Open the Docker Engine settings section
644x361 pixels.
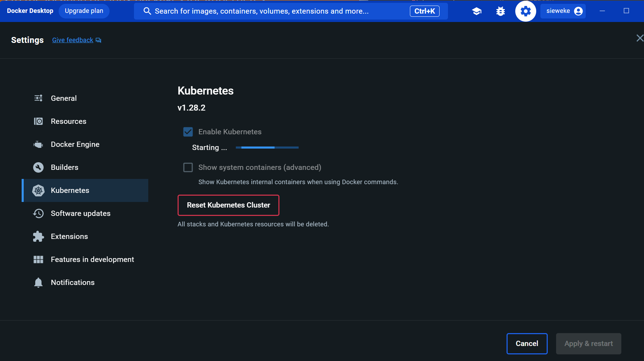click(x=85, y=144)
